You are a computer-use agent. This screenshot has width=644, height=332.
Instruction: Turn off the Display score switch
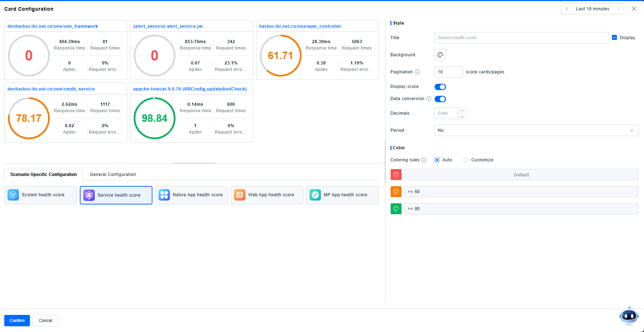tap(440, 87)
